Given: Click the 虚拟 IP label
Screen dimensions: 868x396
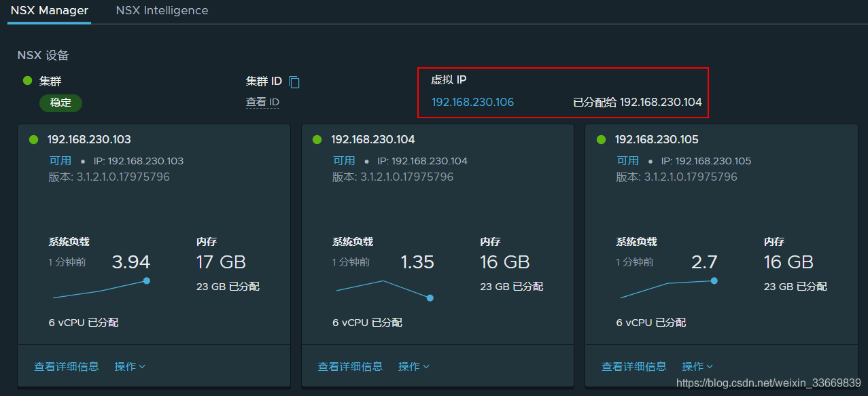Looking at the screenshot, I should click(449, 79).
